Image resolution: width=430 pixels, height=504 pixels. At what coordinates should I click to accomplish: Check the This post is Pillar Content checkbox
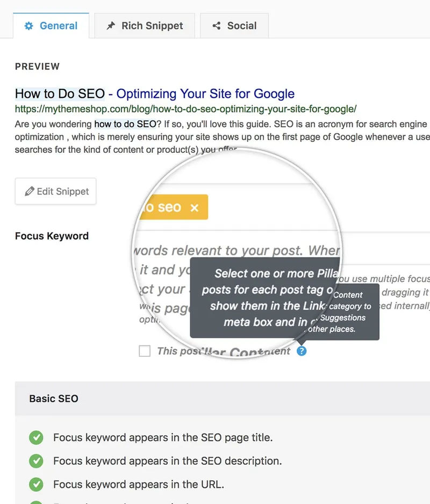point(145,351)
